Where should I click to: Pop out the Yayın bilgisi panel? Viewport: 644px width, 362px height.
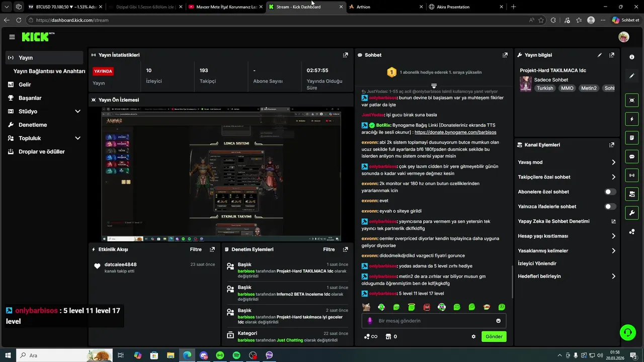[612, 55]
